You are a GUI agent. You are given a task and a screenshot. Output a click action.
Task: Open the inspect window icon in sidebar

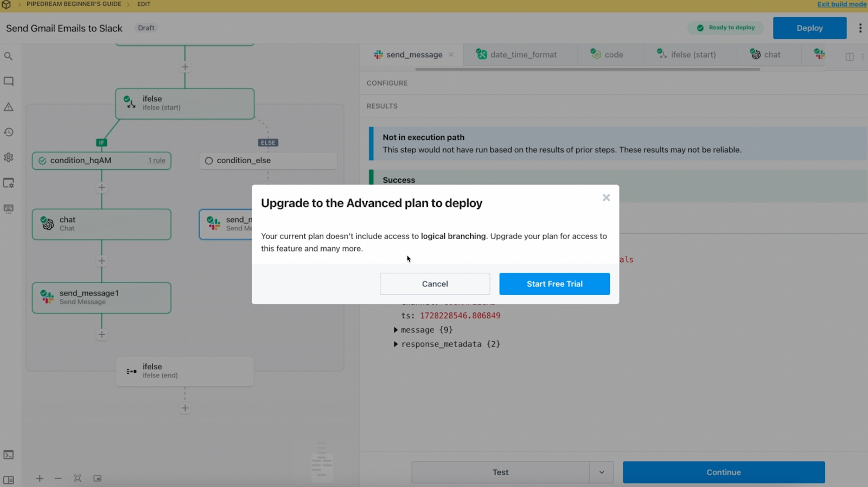9,183
